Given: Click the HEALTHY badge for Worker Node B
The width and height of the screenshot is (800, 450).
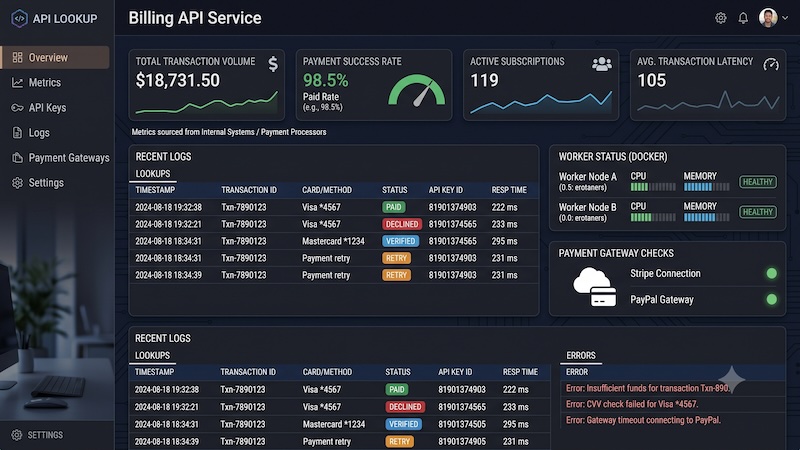Looking at the screenshot, I should click(758, 212).
